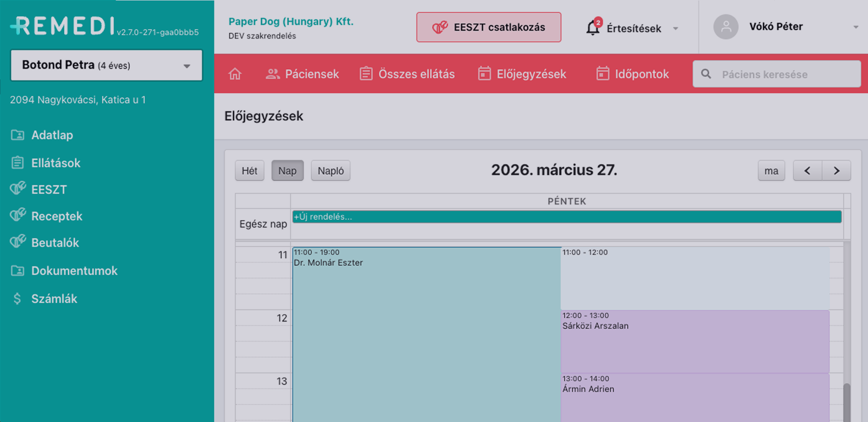Click the Egész nap row label
Viewport: 868px width, 422px height.
263,224
